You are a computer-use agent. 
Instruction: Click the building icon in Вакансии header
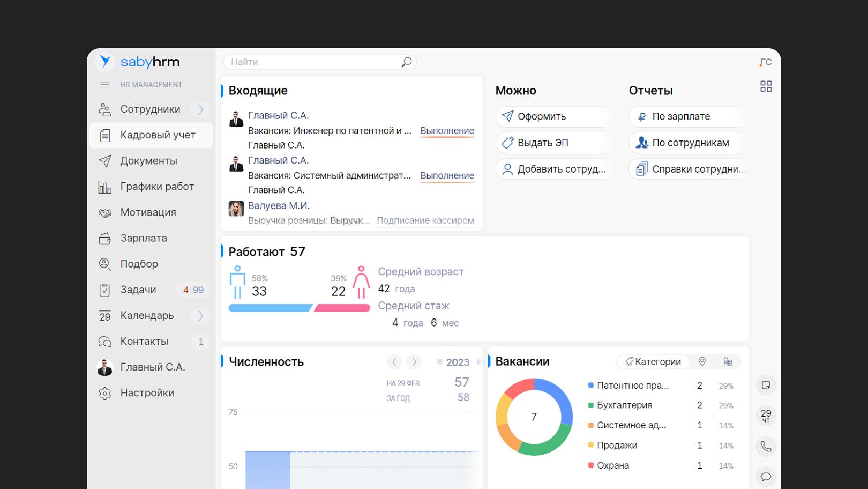pyautogui.click(x=728, y=362)
